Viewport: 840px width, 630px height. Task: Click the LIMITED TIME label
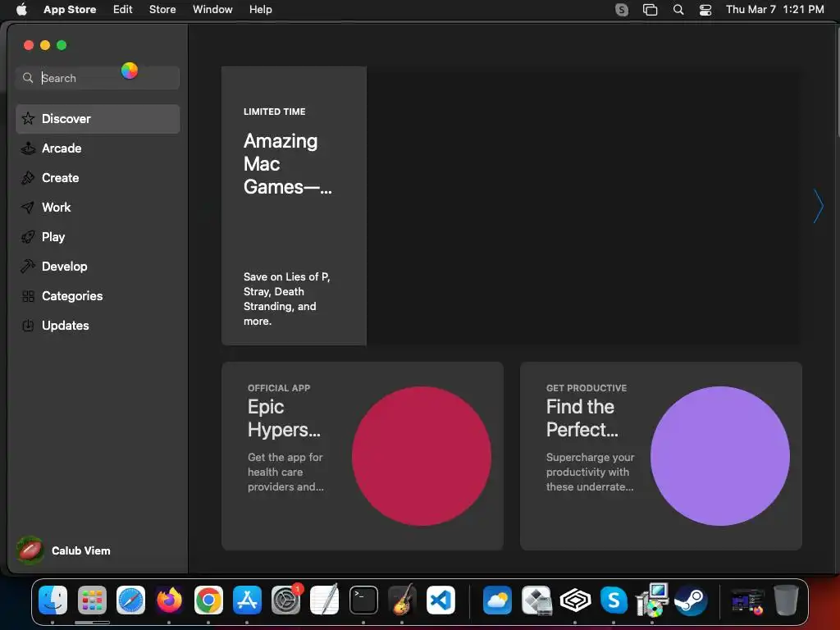274,112
